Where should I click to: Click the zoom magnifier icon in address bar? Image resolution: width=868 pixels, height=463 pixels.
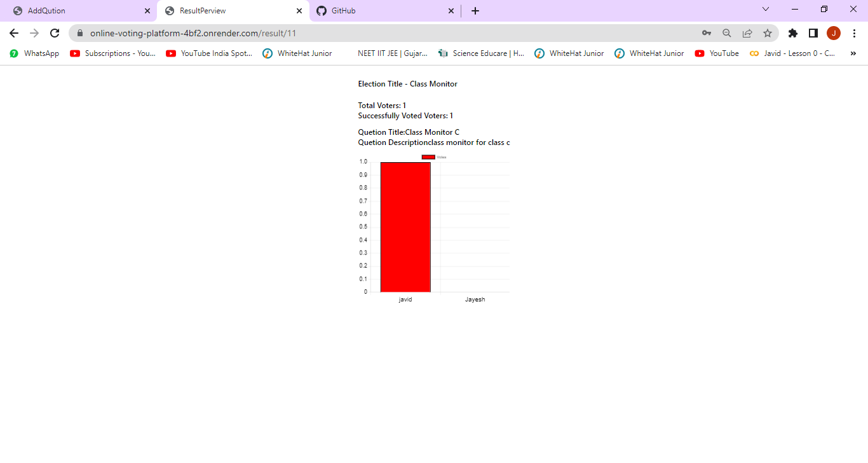727,33
